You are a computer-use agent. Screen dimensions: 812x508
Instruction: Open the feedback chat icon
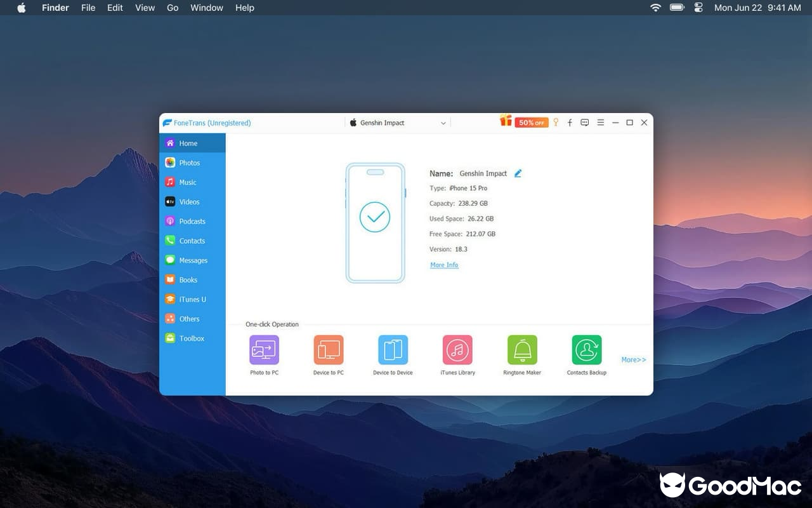[585, 123]
